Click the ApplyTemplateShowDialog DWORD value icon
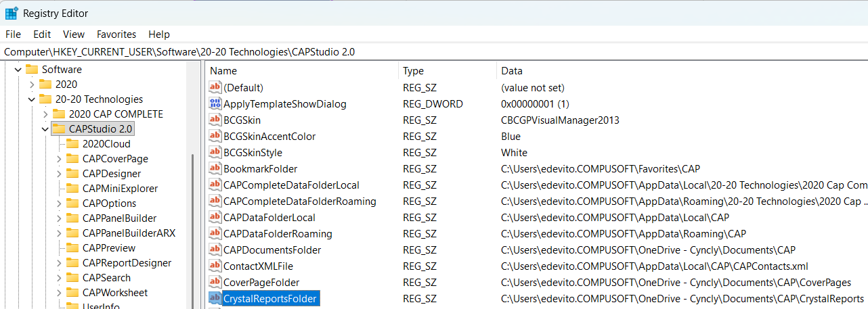 [215, 103]
